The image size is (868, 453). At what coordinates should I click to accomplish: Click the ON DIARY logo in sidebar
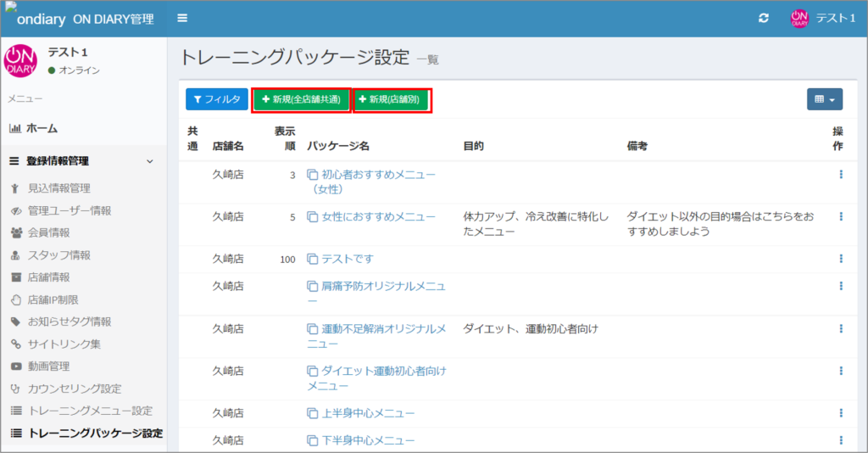click(x=21, y=60)
